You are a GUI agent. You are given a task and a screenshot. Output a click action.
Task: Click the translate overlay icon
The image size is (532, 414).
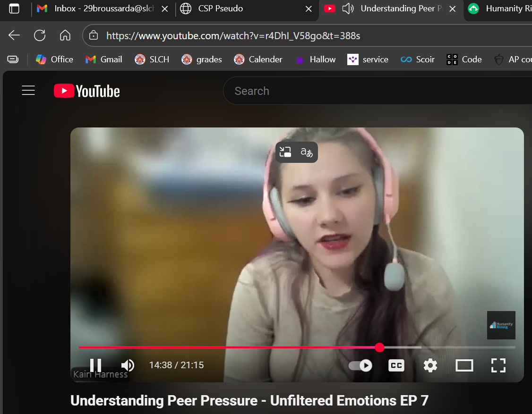[x=307, y=152]
